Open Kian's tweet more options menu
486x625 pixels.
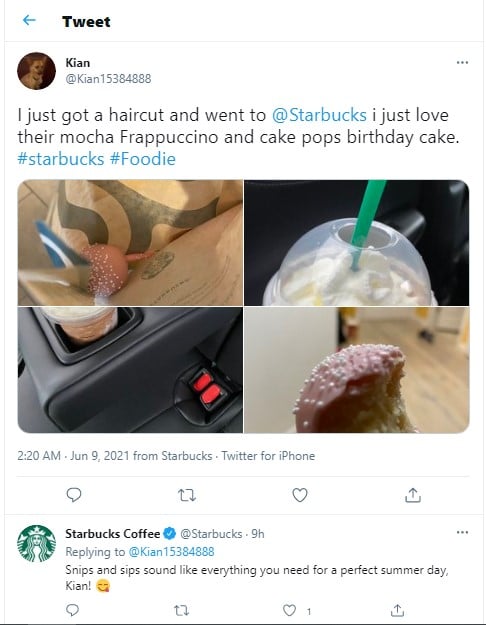[x=462, y=63]
